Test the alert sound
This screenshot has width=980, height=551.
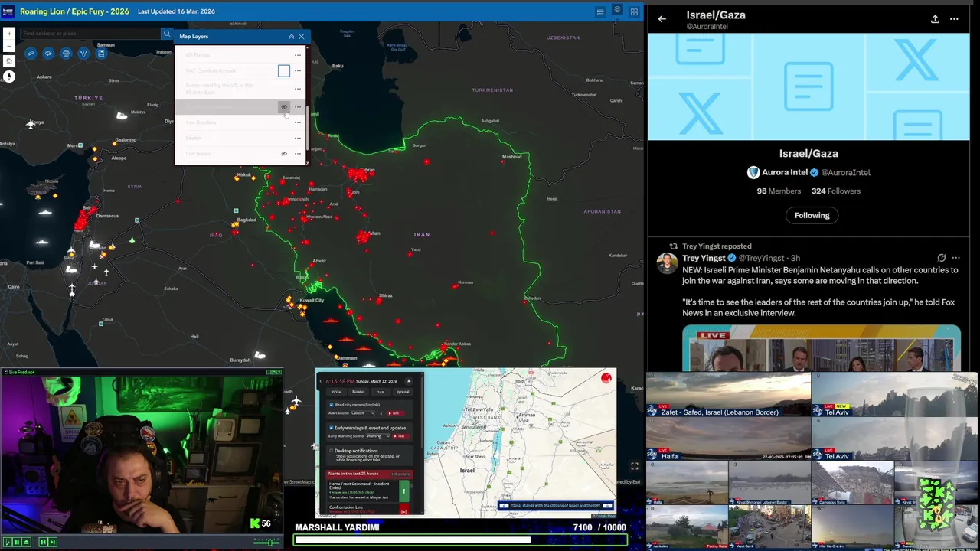(396, 413)
